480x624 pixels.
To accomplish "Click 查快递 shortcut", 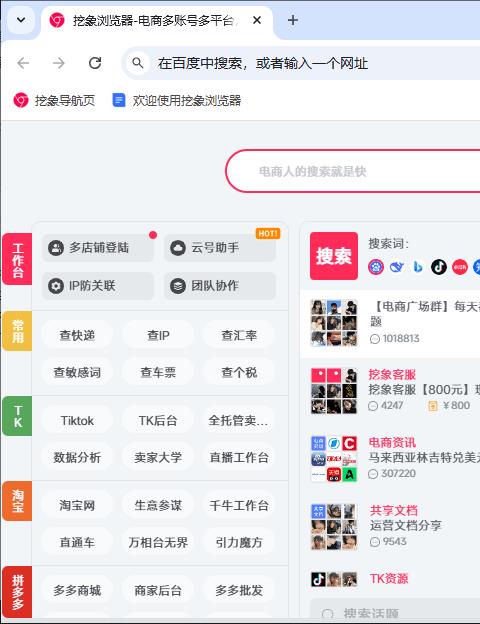I will (77, 335).
